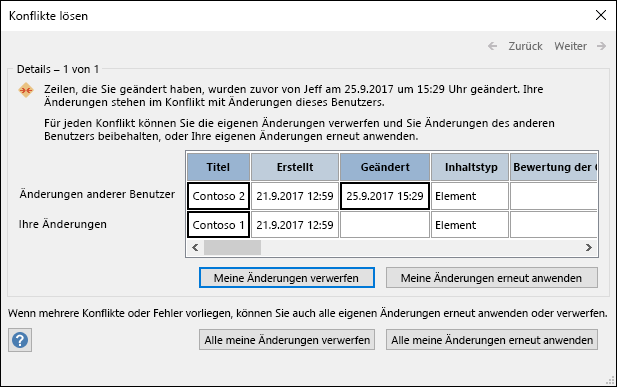The height and width of the screenshot is (387, 617).
Task: Click empty Geändert cell in Contoso 1 row
Action: click(x=385, y=225)
